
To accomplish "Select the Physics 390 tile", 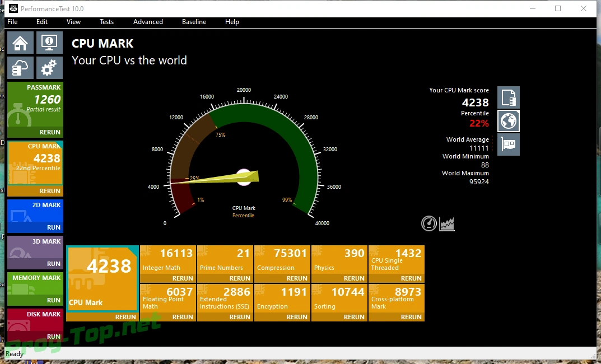I will click(339, 260).
